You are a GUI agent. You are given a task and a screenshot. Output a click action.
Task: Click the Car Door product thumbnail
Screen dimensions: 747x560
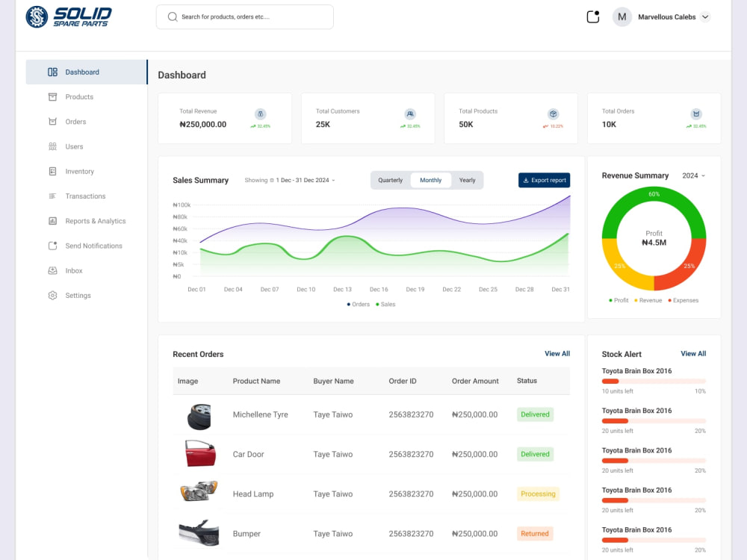click(200, 453)
